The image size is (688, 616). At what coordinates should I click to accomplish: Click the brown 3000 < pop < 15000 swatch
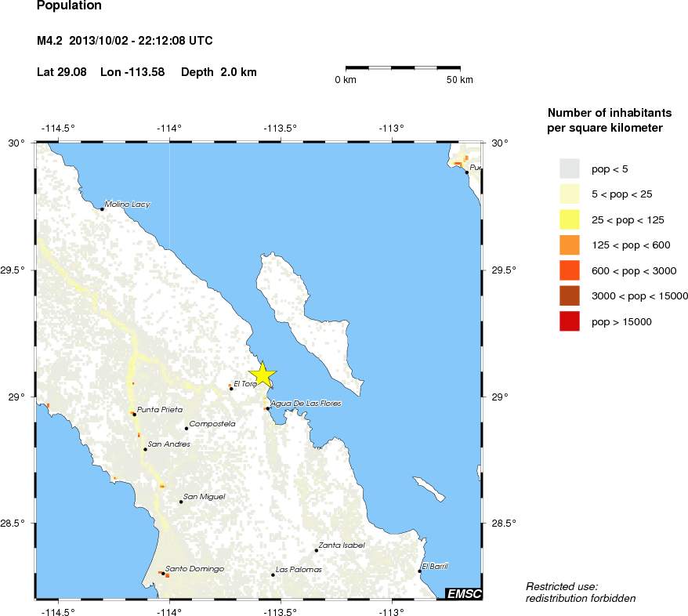click(569, 295)
